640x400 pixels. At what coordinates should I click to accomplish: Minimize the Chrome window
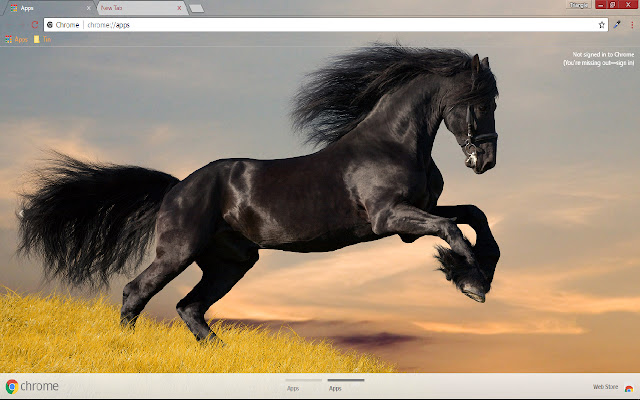coord(601,4)
